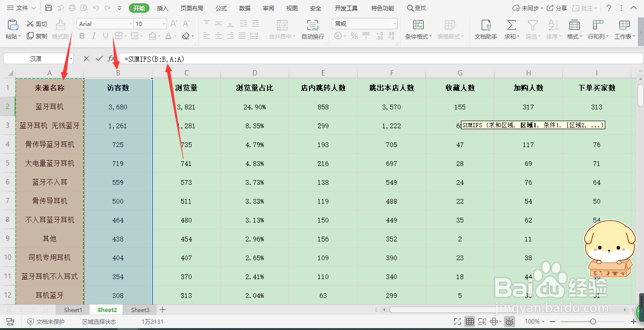The height and width of the screenshot is (330, 644).
Task: Click the 分享 (Share) button
Action: 557,8
